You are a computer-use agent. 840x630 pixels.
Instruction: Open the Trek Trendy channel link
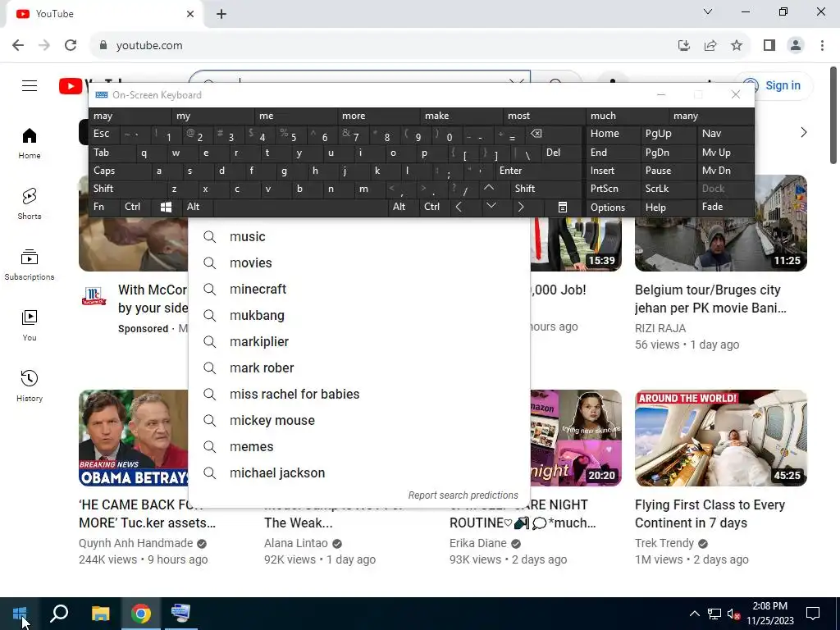coord(664,543)
